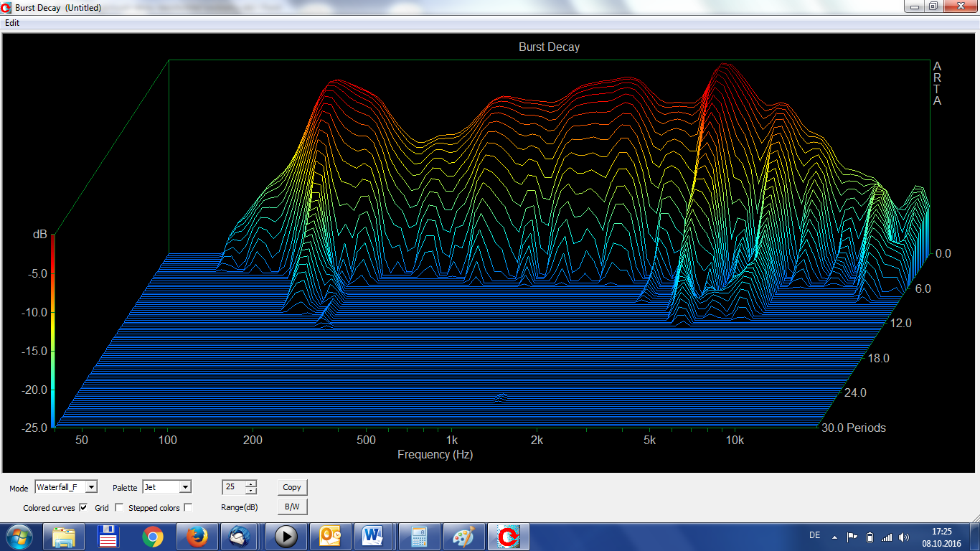Expand the Palette dropdown set to Jet

coord(185,487)
